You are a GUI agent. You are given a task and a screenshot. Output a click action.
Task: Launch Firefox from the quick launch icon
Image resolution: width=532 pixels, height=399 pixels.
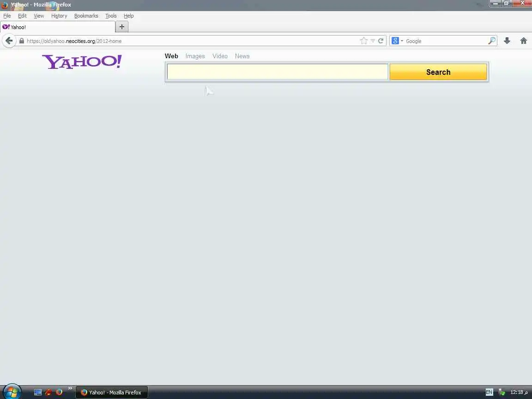[60, 392]
